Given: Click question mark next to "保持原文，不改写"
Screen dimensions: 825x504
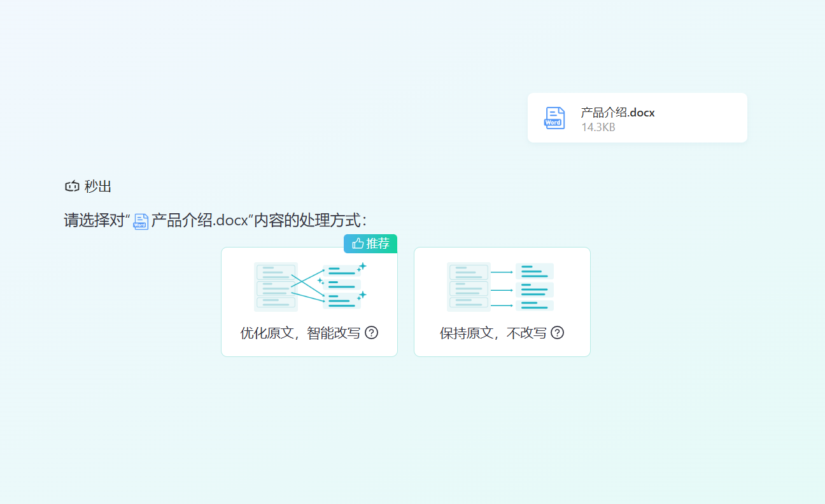Looking at the screenshot, I should tap(557, 333).
